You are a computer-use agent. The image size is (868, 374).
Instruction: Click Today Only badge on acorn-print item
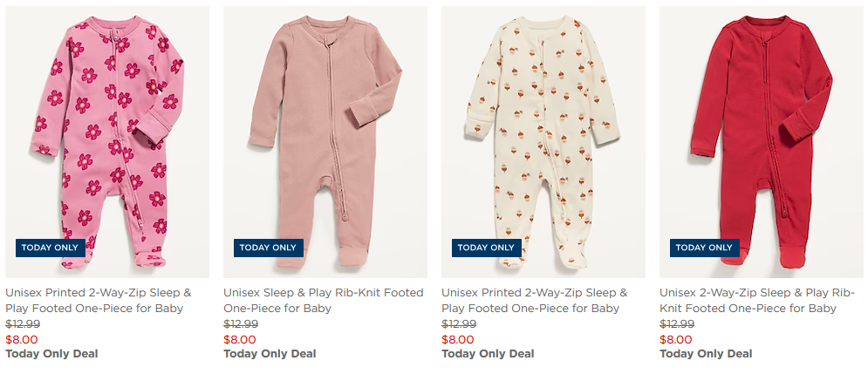487,248
